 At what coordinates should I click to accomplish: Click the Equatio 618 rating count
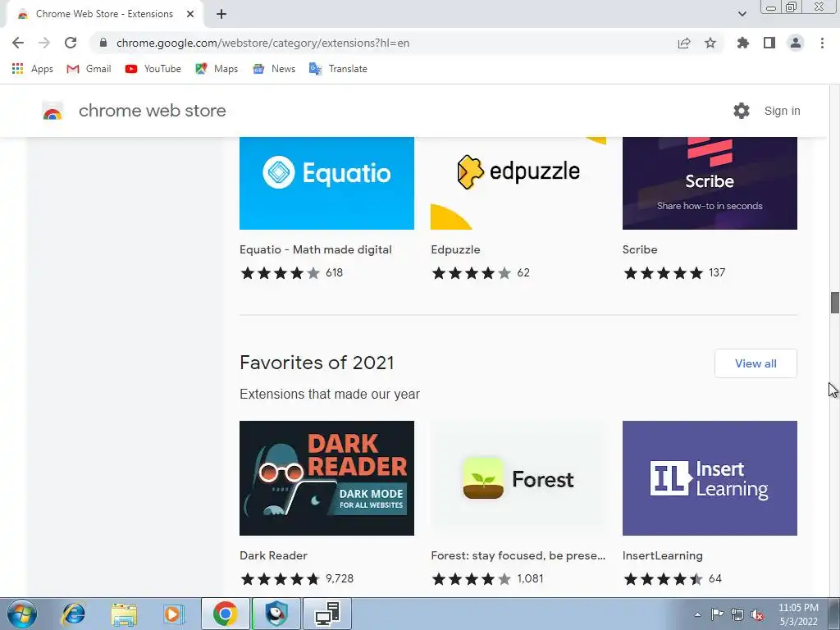coord(335,272)
